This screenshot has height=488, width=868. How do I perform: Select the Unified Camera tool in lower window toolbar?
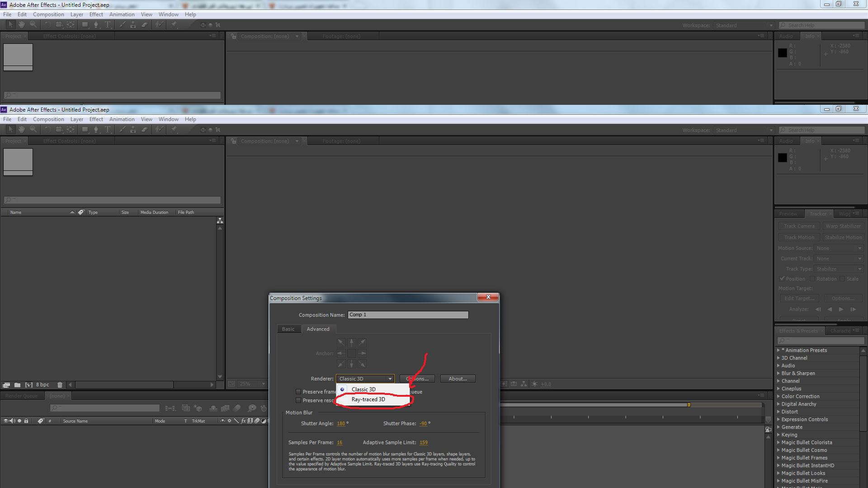pyautogui.click(x=59, y=130)
